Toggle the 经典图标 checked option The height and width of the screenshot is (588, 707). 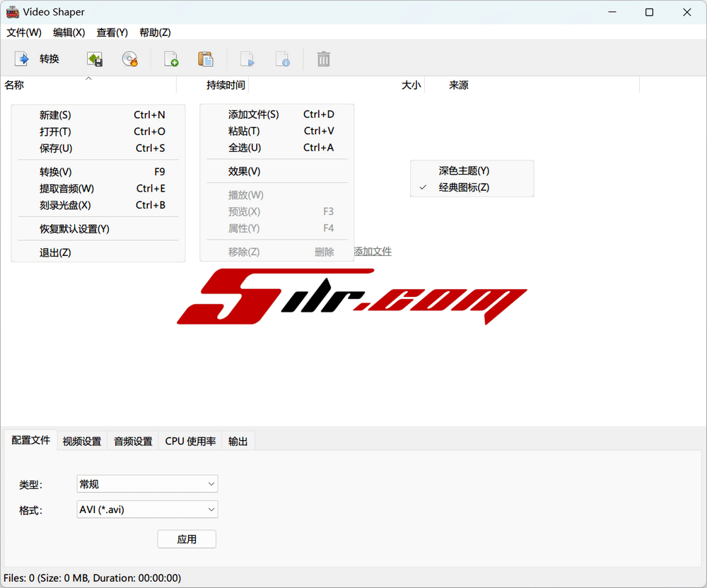[x=464, y=187]
